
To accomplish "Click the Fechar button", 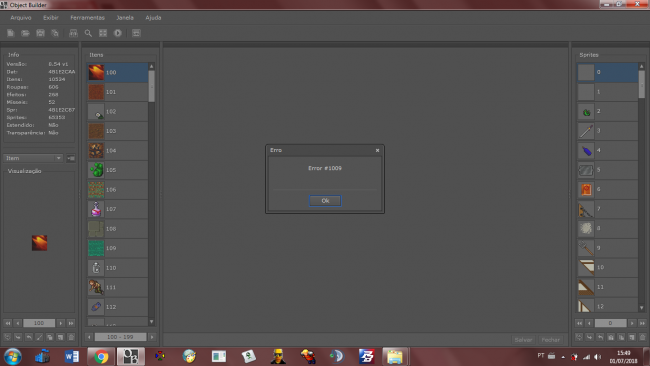I will coord(551,339).
